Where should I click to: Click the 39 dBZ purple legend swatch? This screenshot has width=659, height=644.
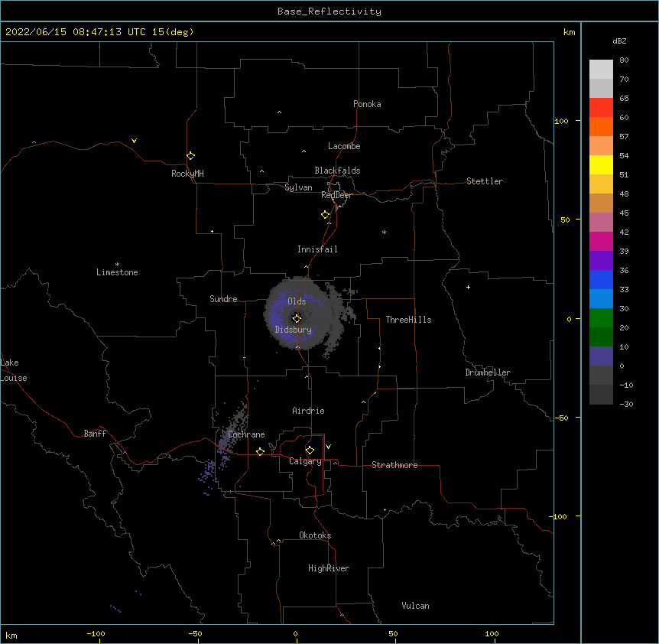click(x=601, y=260)
